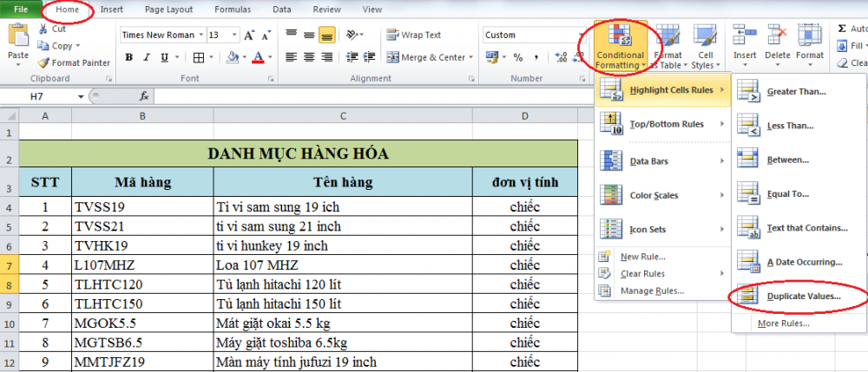Click Accounting Number Format icon
The height and width of the screenshot is (372, 868).
pyautogui.click(x=491, y=57)
